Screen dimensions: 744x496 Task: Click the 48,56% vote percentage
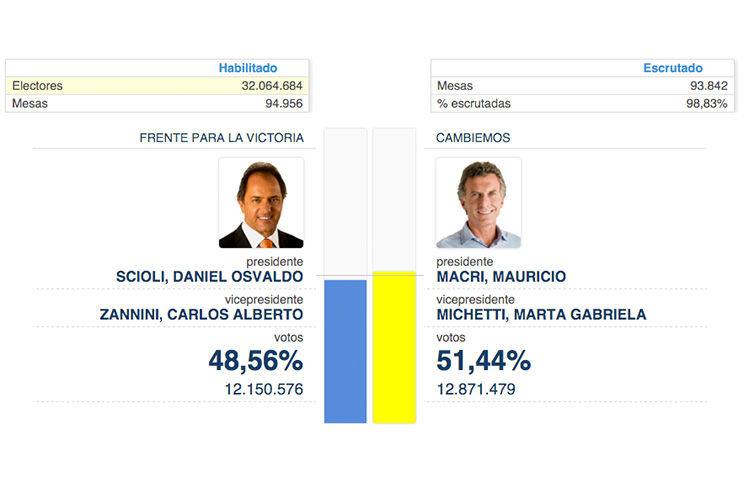pyautogui.click(x=255, y=360)
